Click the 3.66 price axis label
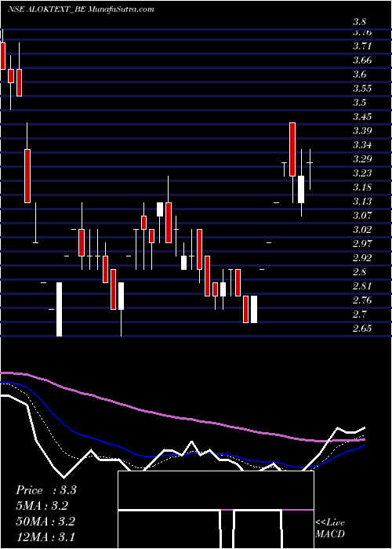This screenshot has width=392, height=549. (x=362, y=60)
